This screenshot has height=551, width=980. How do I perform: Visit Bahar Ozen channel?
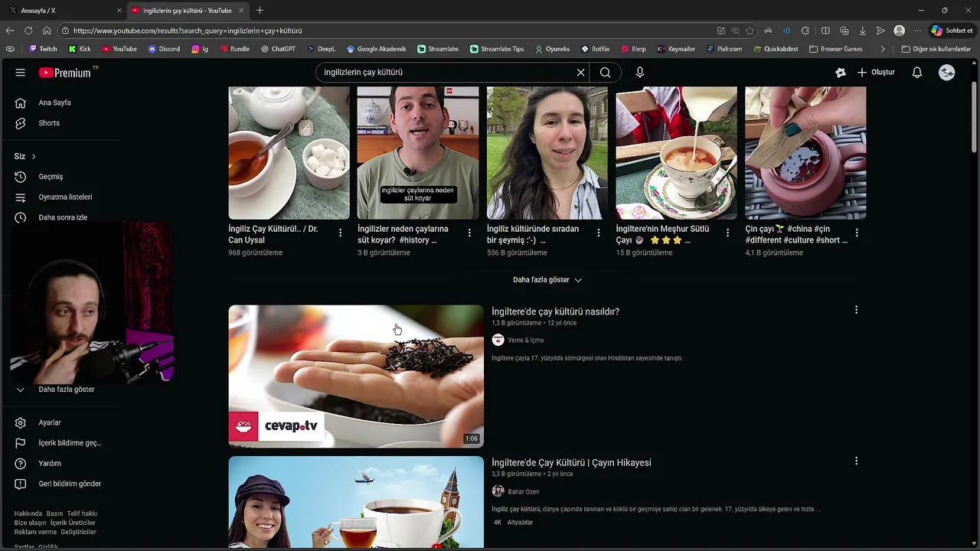(523, 491)
